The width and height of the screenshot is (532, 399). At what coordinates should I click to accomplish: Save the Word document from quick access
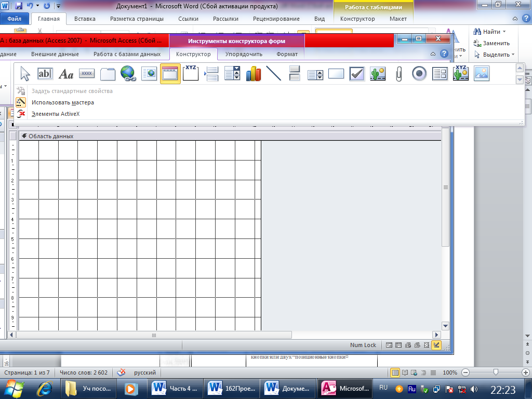(19, 6)
